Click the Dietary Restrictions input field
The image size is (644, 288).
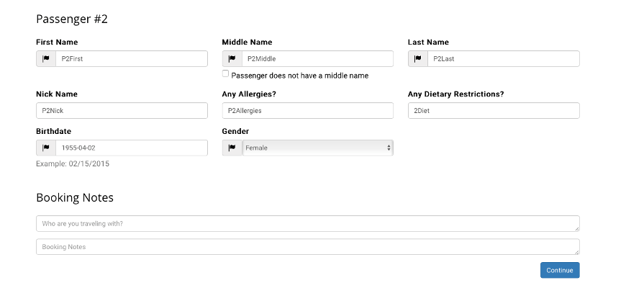pyautogui.click(x=493, y=111)
